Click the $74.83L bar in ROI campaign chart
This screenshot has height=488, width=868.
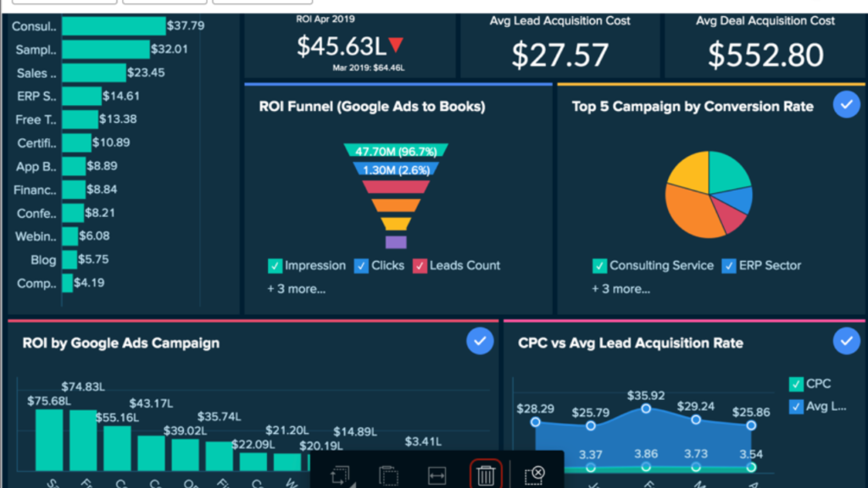83,441
